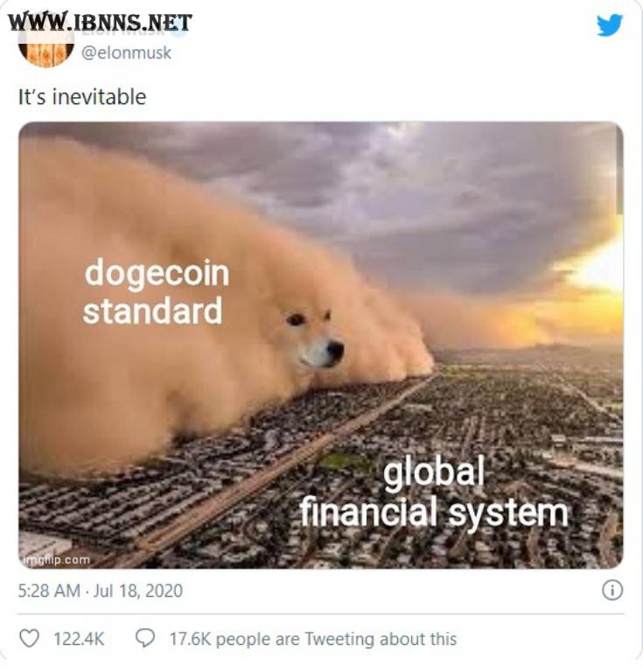Select the tweet text 'It's inevitable'
This screenshot has width=643, height=672.
tap(82, 96)
